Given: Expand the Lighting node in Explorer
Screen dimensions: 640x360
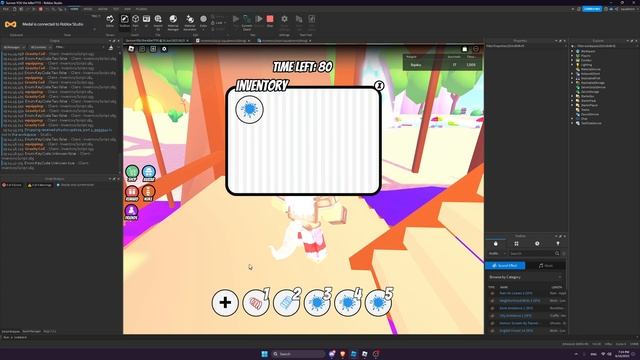Looking at the screenshot, I should pyautogui.click(x=573, y=65).
